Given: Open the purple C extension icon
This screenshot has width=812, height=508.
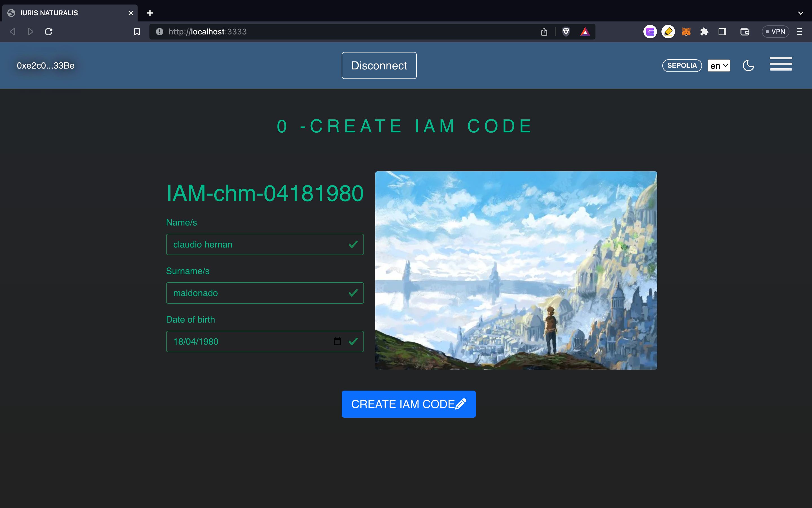Looking at the screenshot, I should (x=650, y=32).
